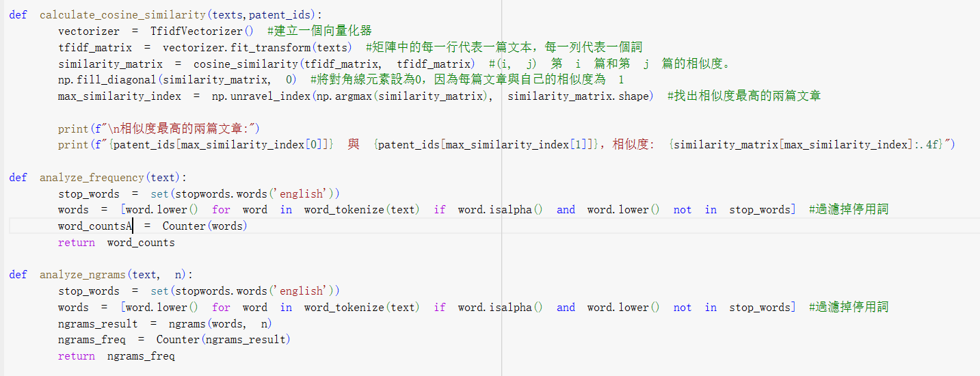The height and width of the screenshot is (376, 980).
Task: Click the "return word_counts" line
Action: click(x=116, y=243)
